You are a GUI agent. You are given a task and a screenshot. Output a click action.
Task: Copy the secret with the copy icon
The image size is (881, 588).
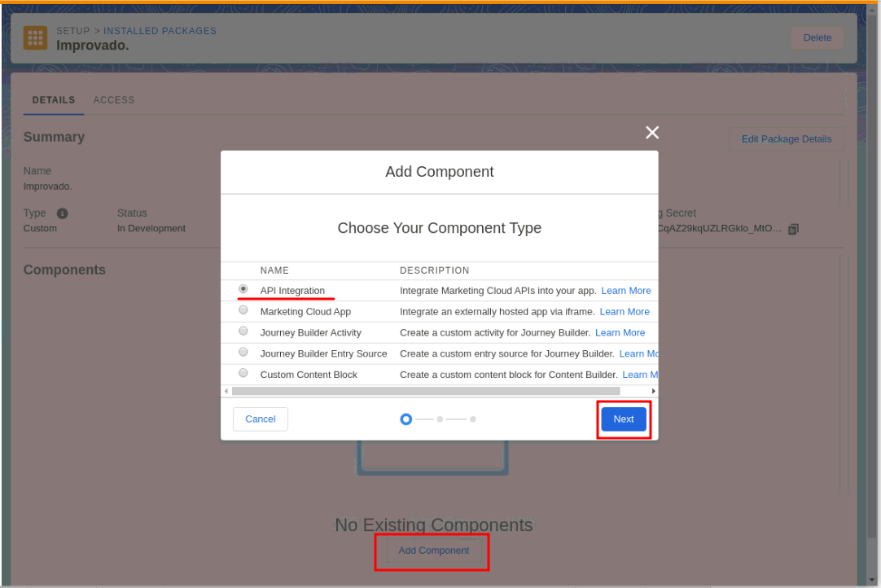point(793,229)
